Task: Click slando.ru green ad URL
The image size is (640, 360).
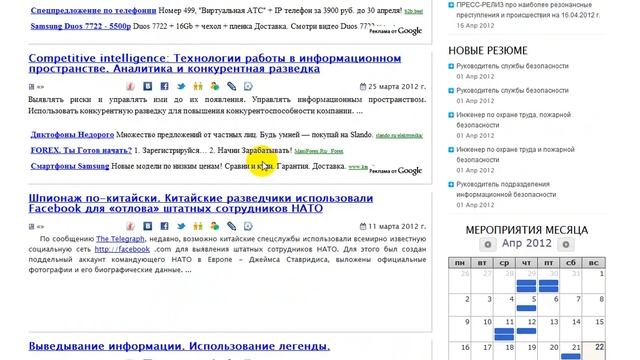Action: click(399, 136)
